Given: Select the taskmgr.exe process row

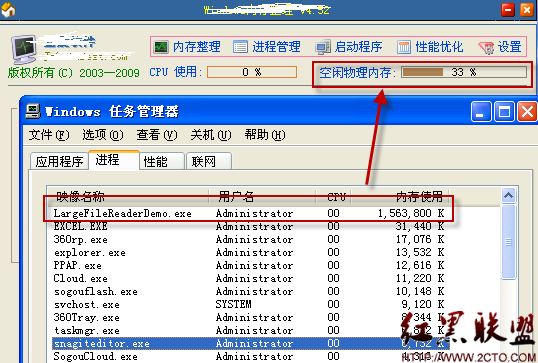Looking at the screenshot, I should [x=249, y=330].
